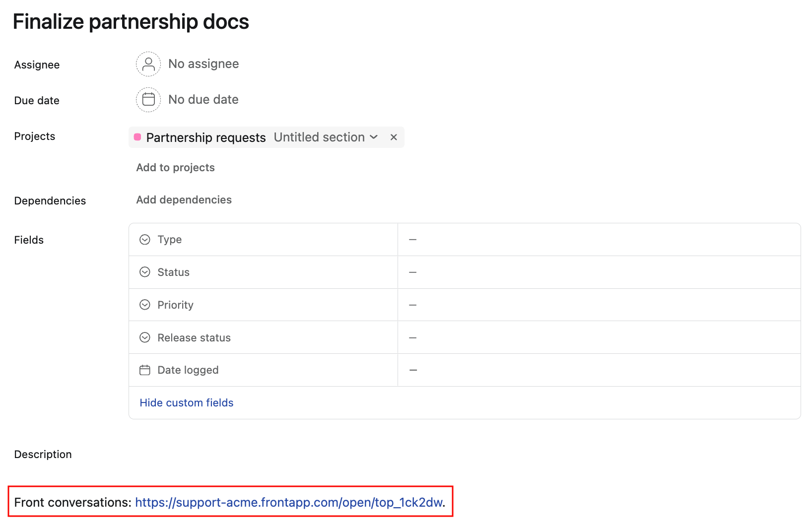This screenshot has width=812, height=531.
Task: Click the No due date text
Action: click(x=203, y=100)
